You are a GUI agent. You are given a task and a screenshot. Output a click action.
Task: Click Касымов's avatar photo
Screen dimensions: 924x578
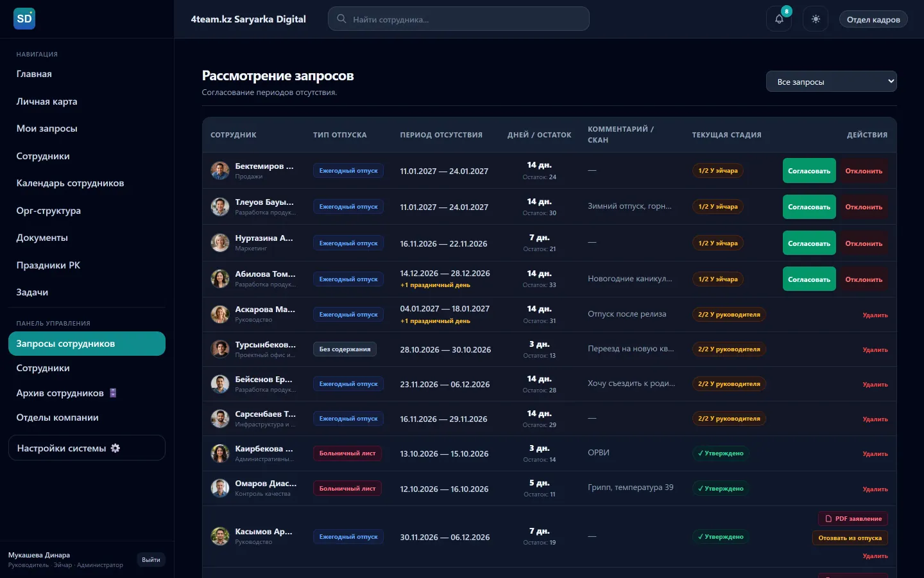point(220,536)
